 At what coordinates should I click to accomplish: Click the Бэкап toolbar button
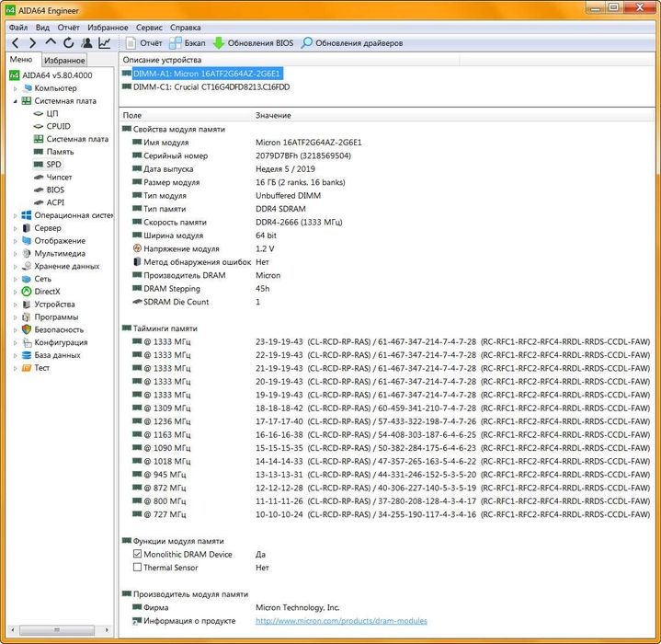(188, 43)
